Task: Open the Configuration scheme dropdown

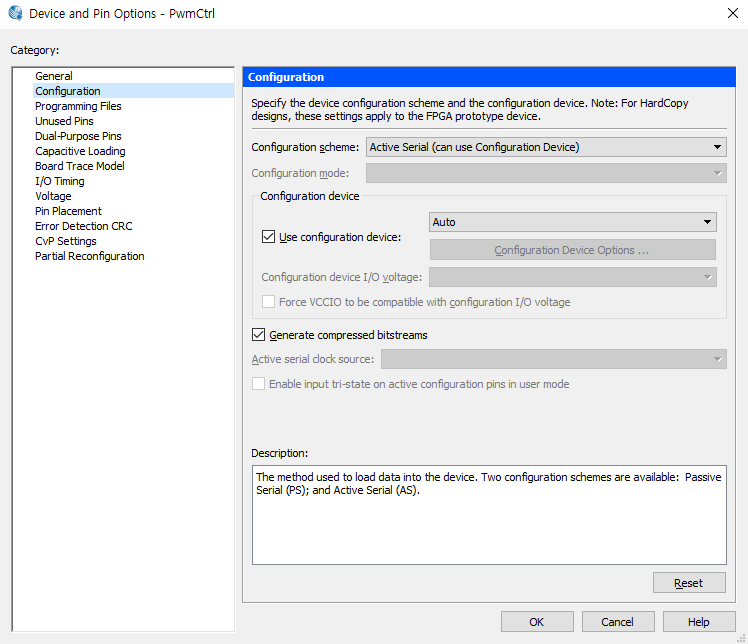Action: (546, 147)
